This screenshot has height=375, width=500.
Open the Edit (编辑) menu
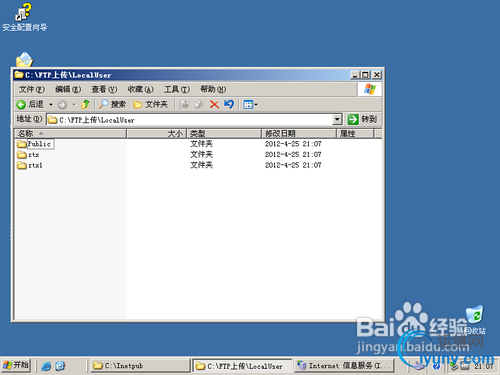68,89
